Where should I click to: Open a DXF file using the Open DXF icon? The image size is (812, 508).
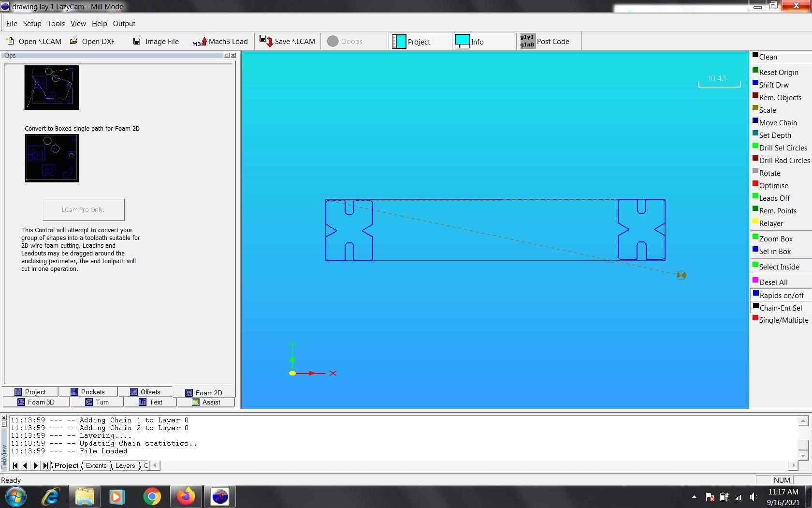point(92,41)
